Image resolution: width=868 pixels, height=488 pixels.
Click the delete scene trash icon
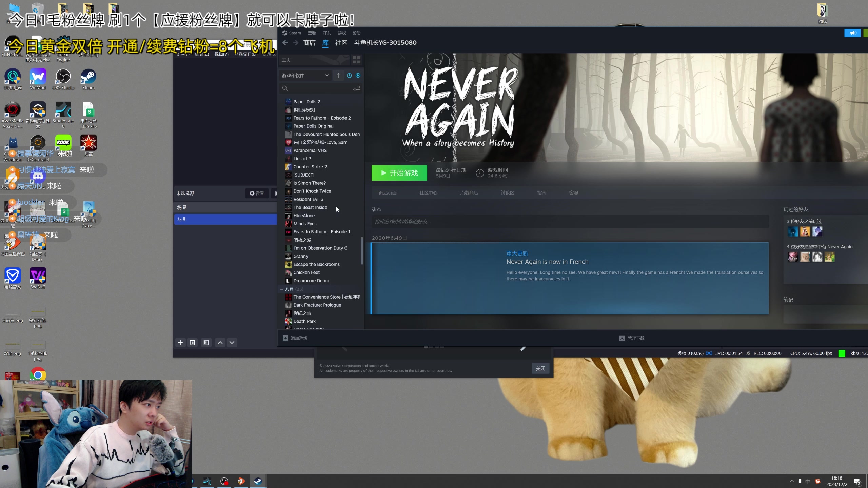coord(193,343)
